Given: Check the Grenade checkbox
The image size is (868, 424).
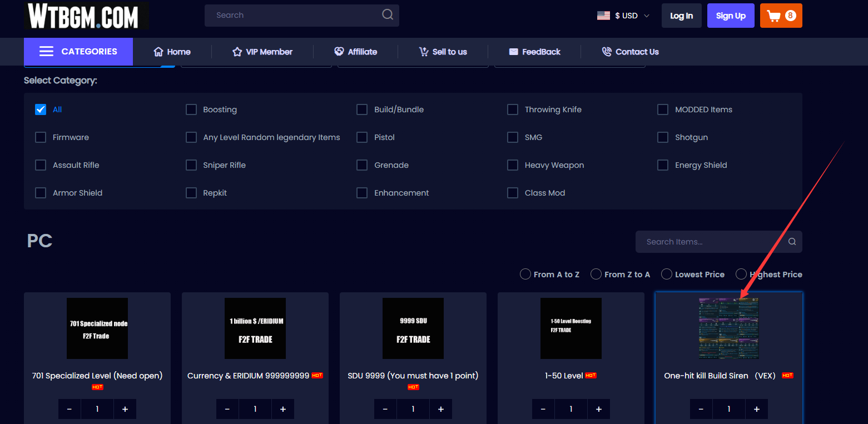Looking at the screenshot, I should [x=362, y=165].
